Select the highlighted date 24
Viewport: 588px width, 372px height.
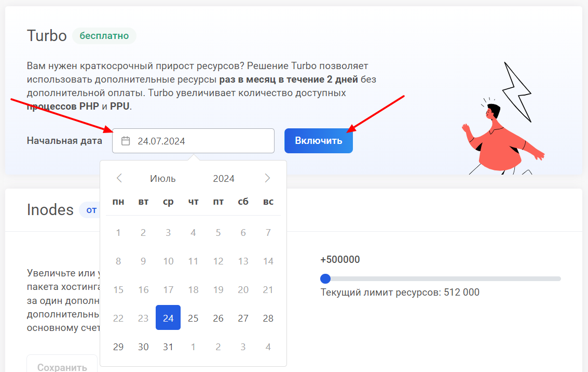[x=168, y=317]
